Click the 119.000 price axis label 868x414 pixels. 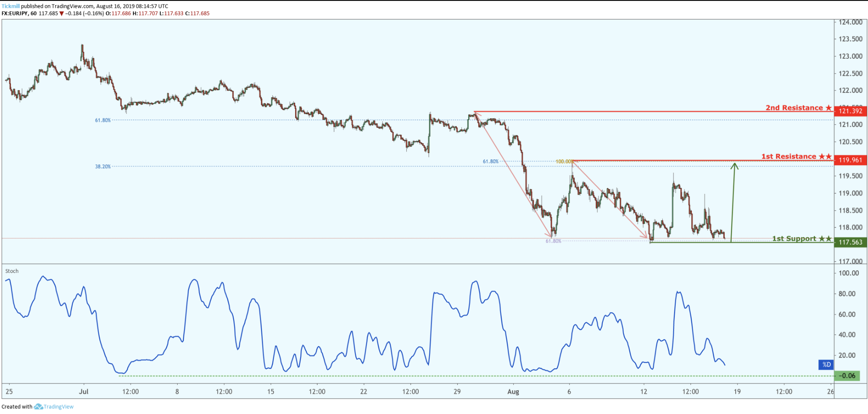(851, 193)
